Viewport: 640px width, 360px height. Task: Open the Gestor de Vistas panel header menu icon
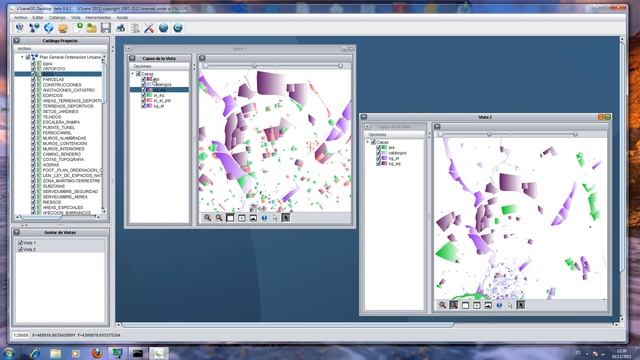click(17, 232)
